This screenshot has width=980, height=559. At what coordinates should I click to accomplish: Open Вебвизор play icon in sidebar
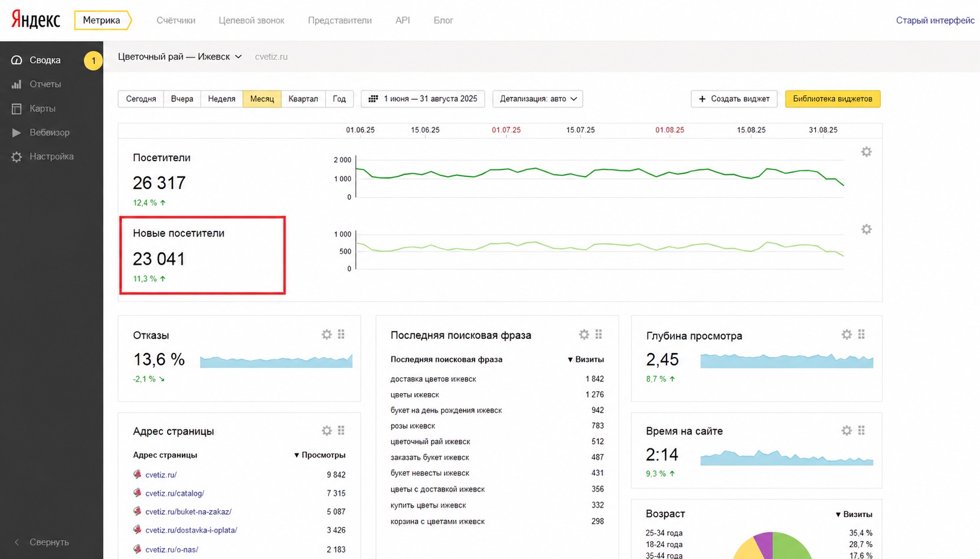tap(17, 133)
